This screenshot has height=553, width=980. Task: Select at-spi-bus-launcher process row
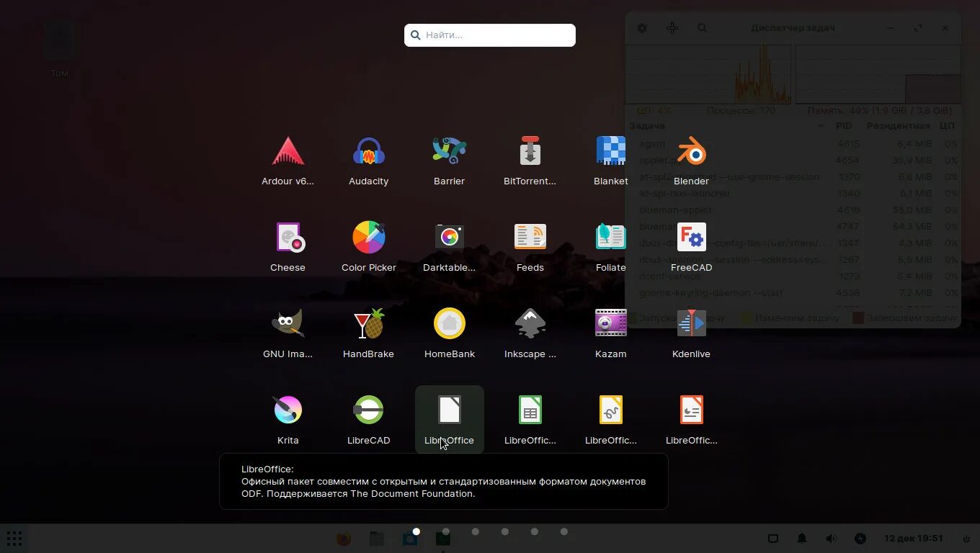pyautogui.click(x=793, y=194)
